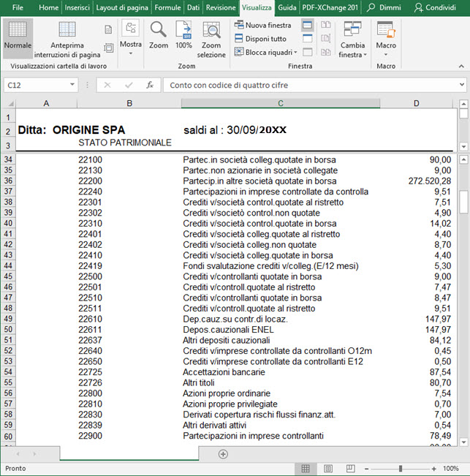The width and height of the screenshot is (470, 476).
Task: Open the Revisione tab
Action: tap(221, 7)
